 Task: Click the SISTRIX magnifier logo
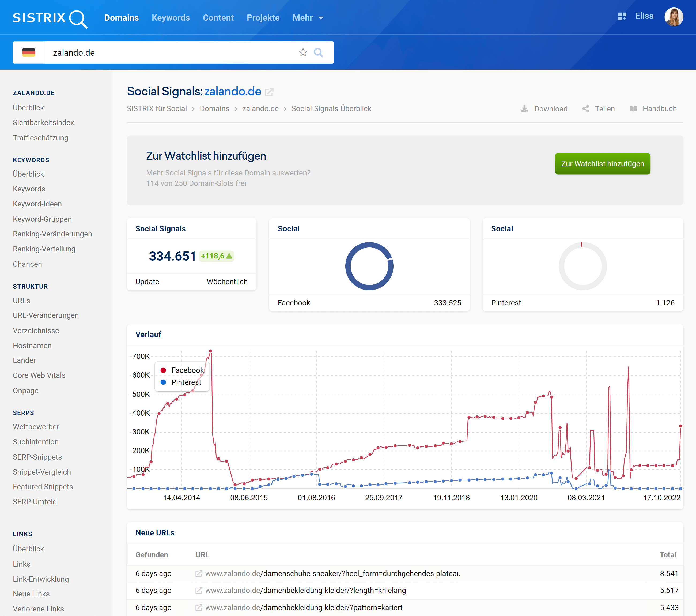coord(78,19)
